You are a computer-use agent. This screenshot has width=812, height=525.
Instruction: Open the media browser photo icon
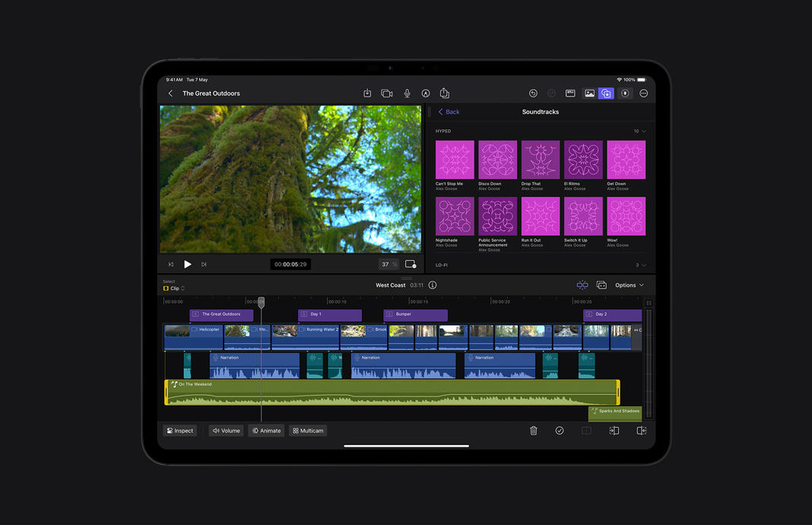pos(590,93)
